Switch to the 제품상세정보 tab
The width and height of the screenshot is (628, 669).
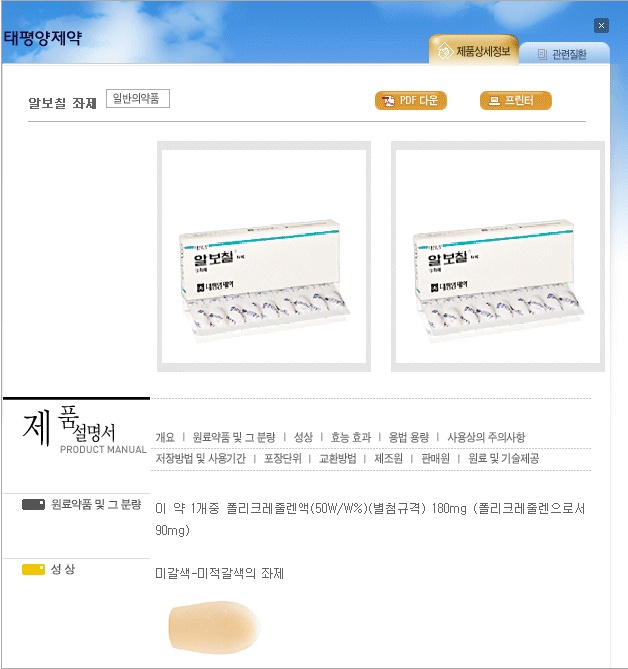(x=473, y=50)
